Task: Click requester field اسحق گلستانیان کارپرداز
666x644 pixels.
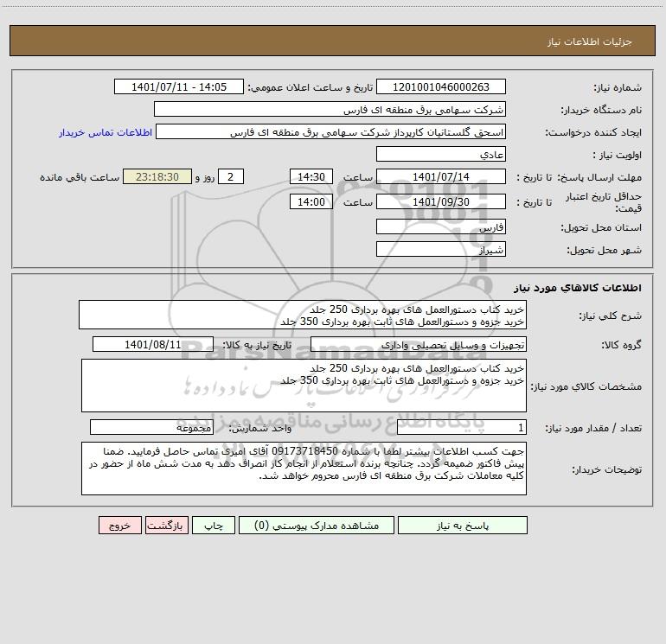Action: (331, 131)
